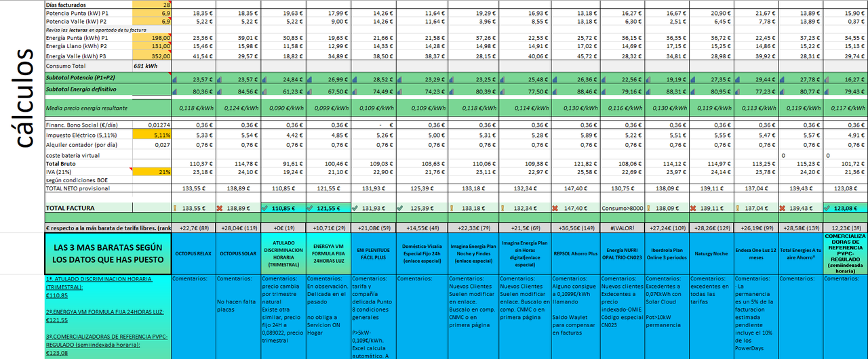Click the signal-bars icon beside subtotal 24,84 €

(264, 79)
